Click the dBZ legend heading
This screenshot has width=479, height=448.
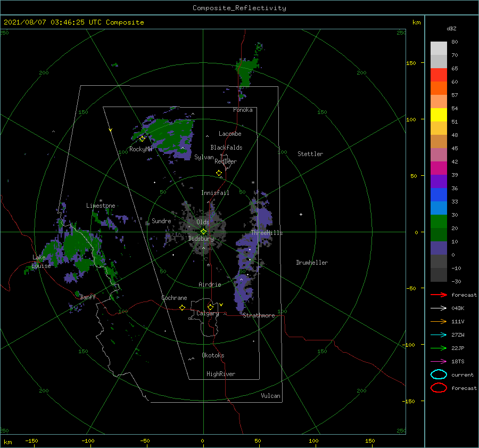coord(451,29)
